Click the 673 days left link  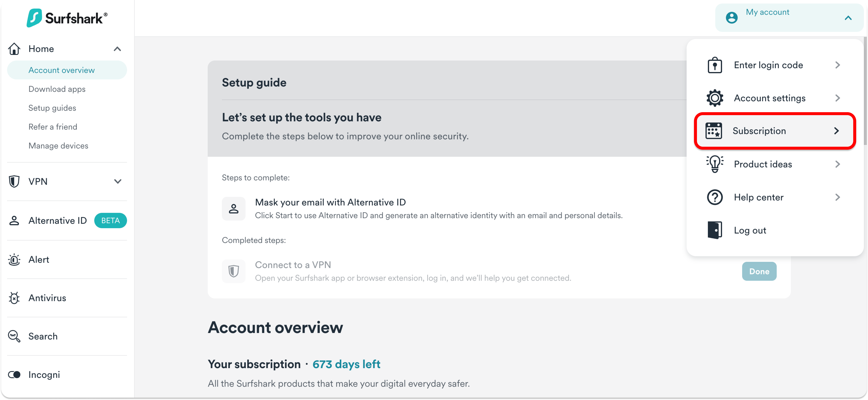[346, 364]
